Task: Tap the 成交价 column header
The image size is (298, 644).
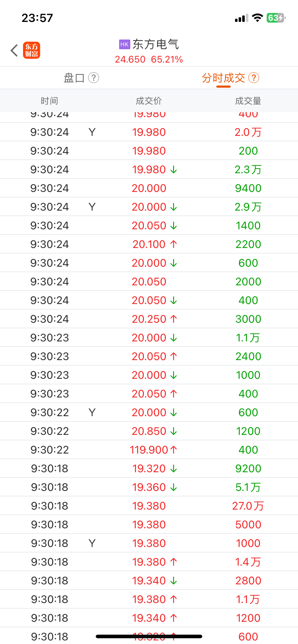Action: (x=149, y=101)
